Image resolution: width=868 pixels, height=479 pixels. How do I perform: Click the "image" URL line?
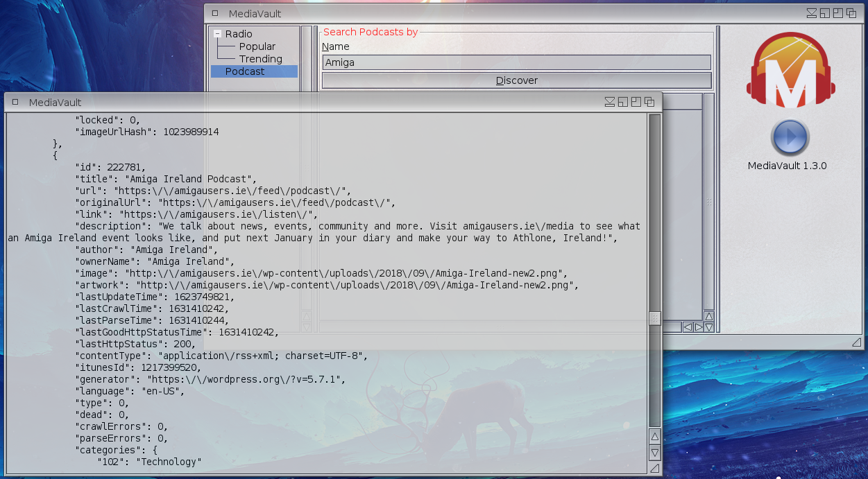pos(321,273)
